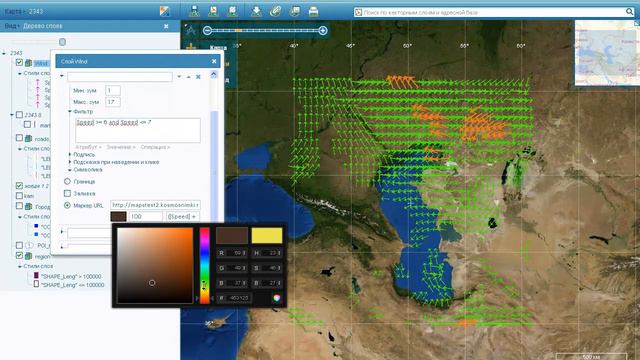
Task: Check the roads layer checkbox
Action: [x=19, y=138]
